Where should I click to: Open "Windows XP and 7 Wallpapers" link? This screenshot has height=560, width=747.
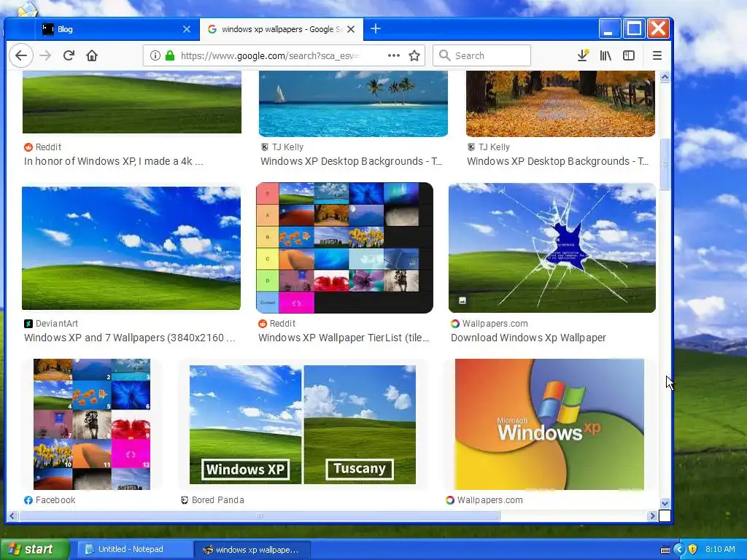pyautogui.click(x=130, y=338)
